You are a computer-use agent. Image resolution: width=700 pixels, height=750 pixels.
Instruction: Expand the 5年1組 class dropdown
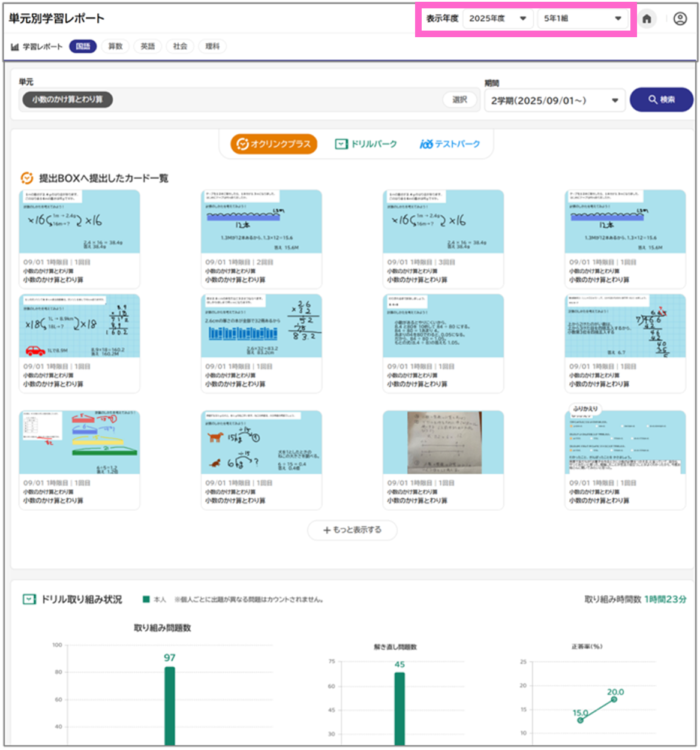pyautogui.click(x=582, y=19)
